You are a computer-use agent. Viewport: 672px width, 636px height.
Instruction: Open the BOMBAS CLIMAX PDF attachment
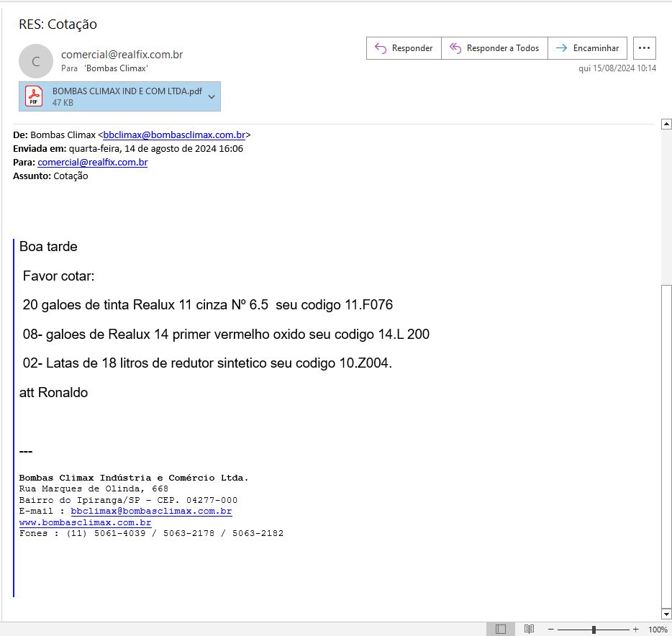pyautogui.click(x=115, y=96)
